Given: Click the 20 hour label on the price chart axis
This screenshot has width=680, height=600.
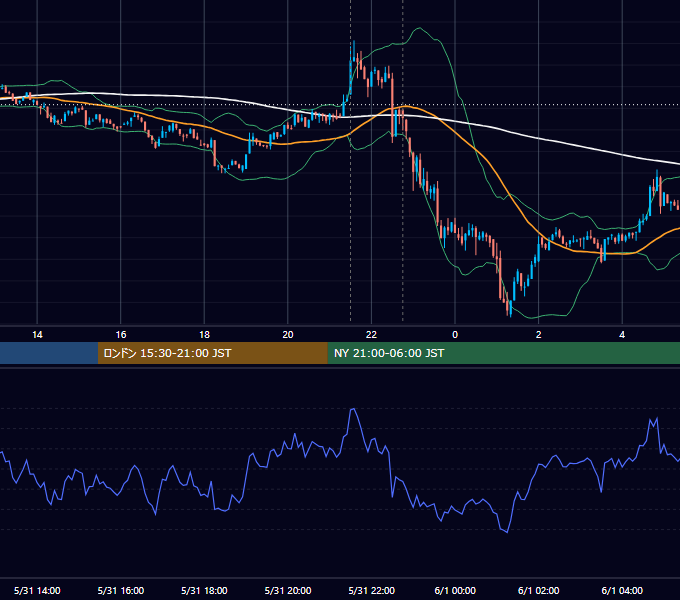Looking at the screenshot, I should pyautogui.click(x=288, y=335).
